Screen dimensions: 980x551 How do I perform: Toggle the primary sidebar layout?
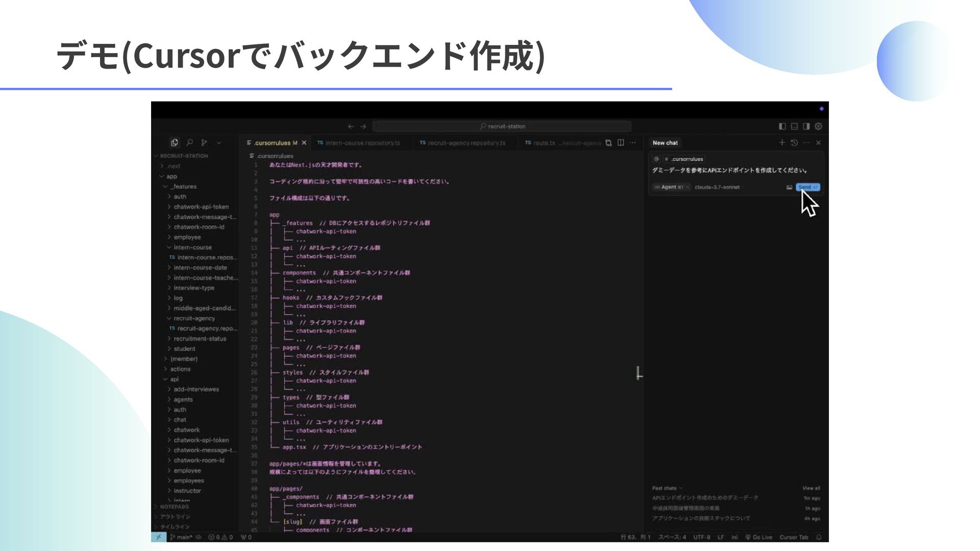(782, 126)
